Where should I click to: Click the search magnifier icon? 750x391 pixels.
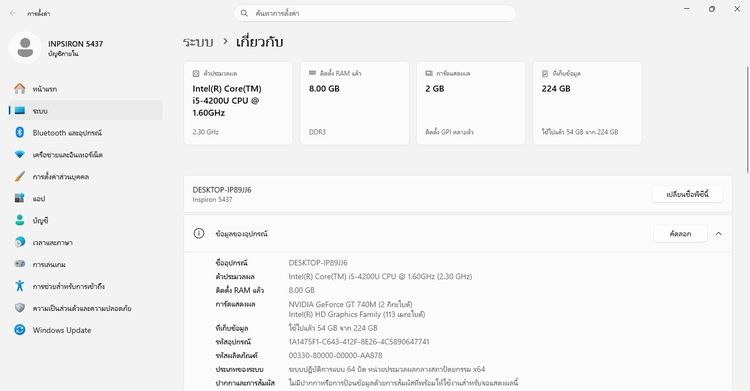244,13
